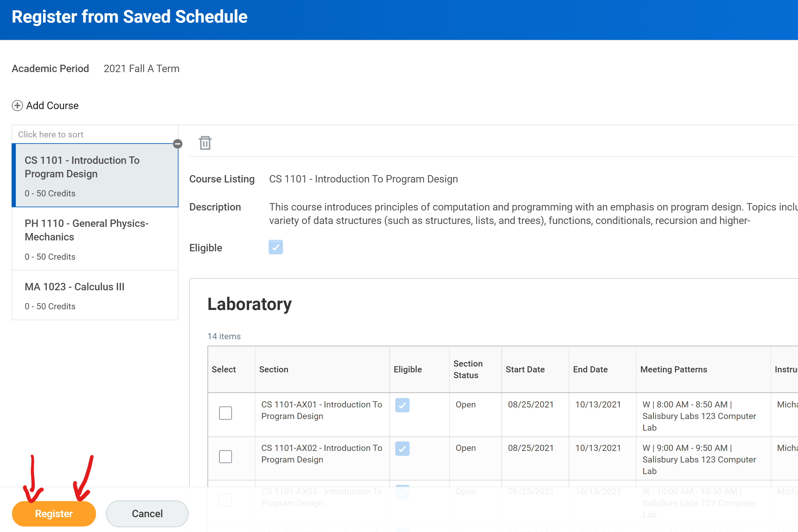Click the Meeting Patterns column header

pos(673,369)
